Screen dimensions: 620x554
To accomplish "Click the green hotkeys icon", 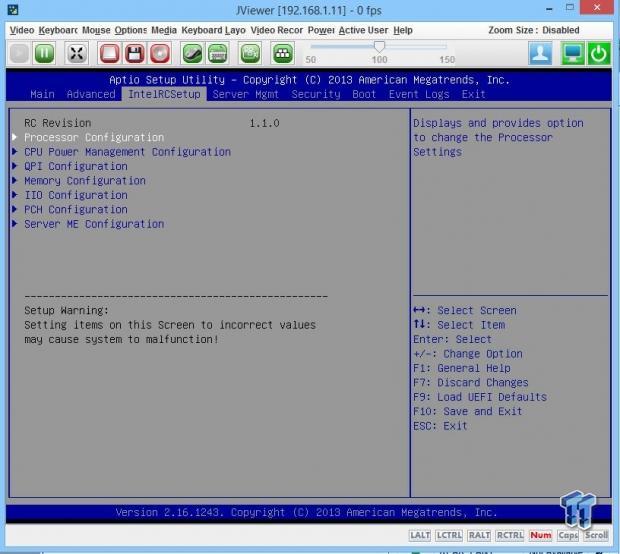I will (x=282, y=53).
